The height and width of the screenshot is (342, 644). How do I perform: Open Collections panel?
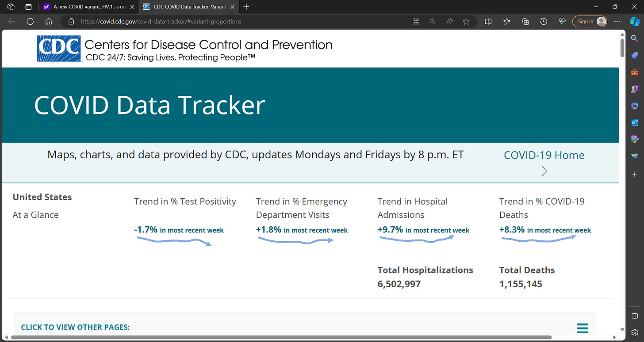click(x=525, y=21)
